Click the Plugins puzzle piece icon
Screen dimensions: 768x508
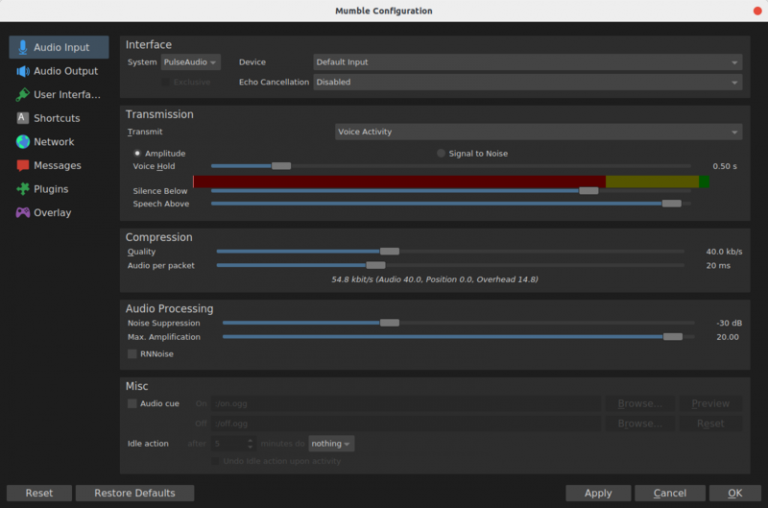pos(23,189)
